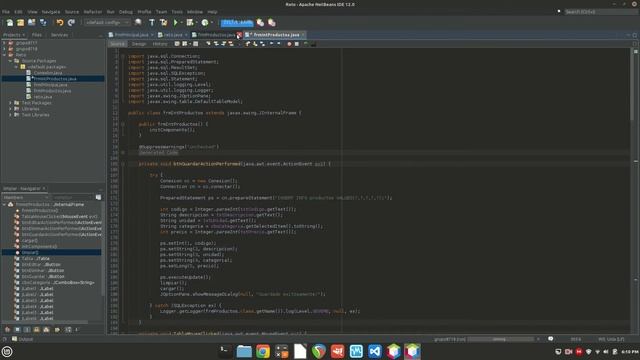Open the Debug menu
The height and width of the screenshot is (360, 640).
click(x=126, y=12)
